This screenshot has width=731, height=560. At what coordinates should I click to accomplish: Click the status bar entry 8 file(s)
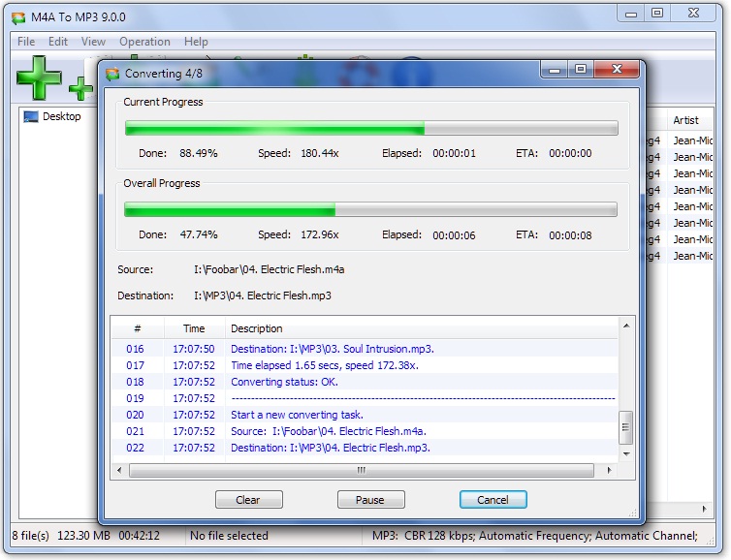pyautogui.click(x=31, y=536)
